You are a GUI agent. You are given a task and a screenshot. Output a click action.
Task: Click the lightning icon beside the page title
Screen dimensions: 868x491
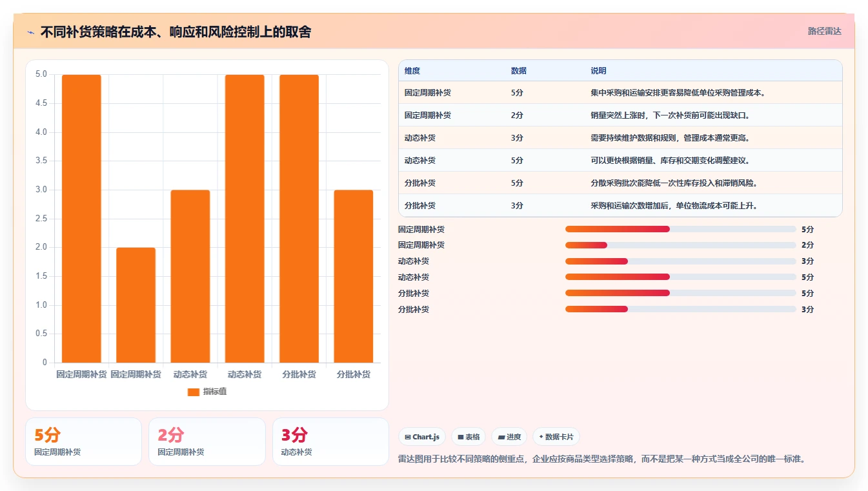tap(30, 32)
